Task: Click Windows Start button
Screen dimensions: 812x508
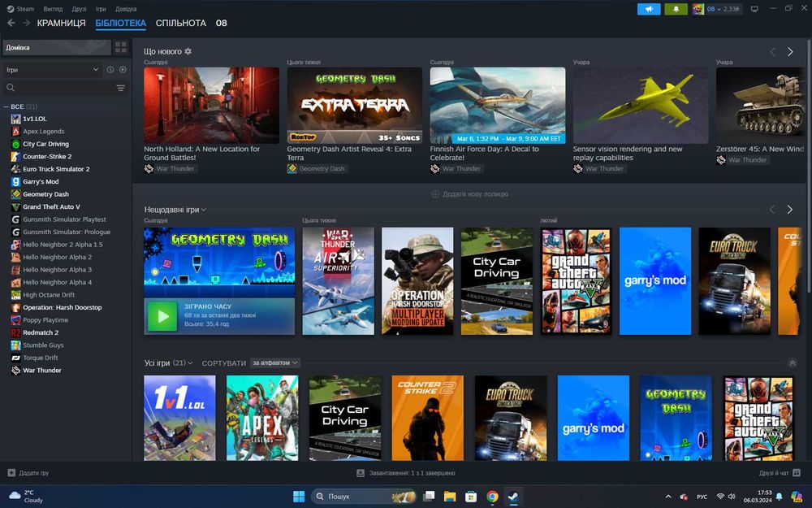Action: [299, 496]
